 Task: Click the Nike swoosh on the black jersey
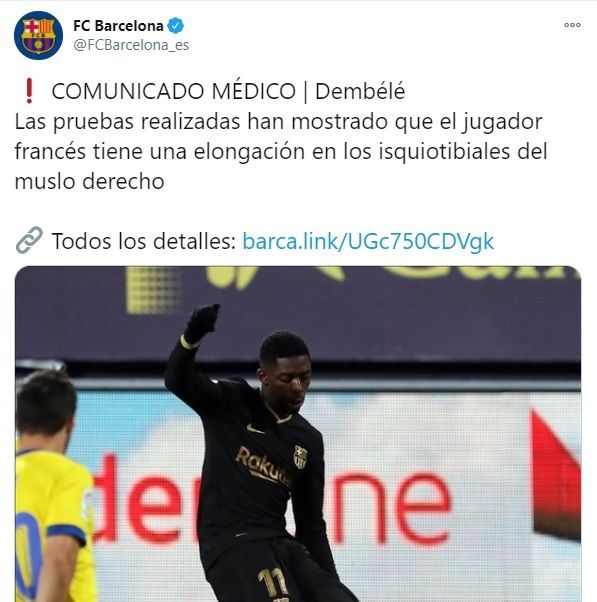click(x=255, y=429)
